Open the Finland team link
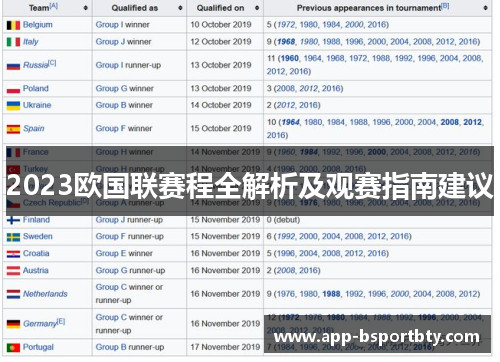Viewport: 500px width, 362px height. (x=36, y=220)
